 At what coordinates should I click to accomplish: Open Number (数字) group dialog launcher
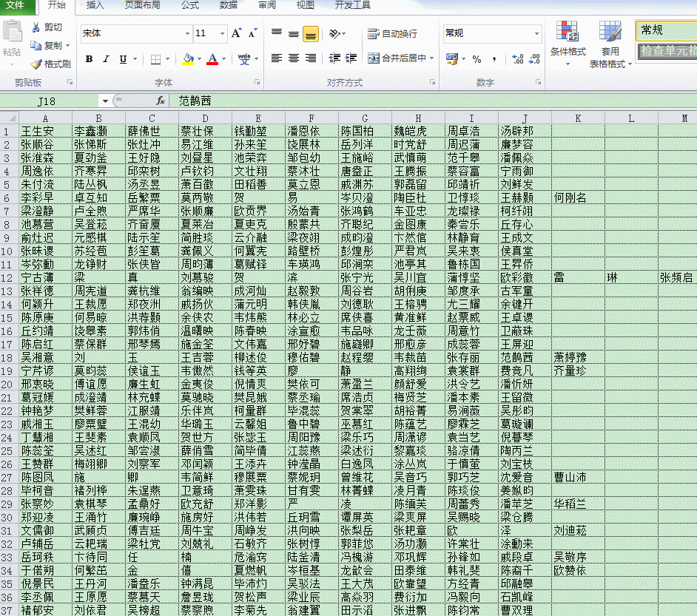539,82
